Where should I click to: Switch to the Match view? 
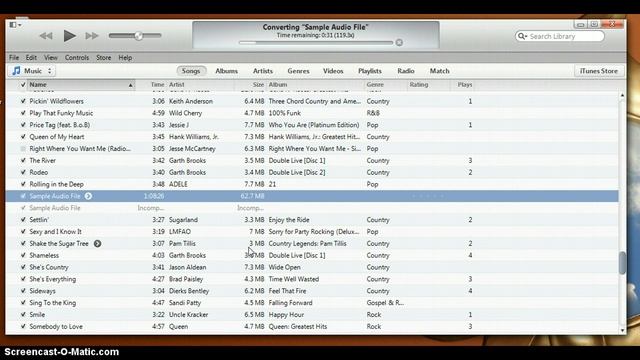[440, 71]
